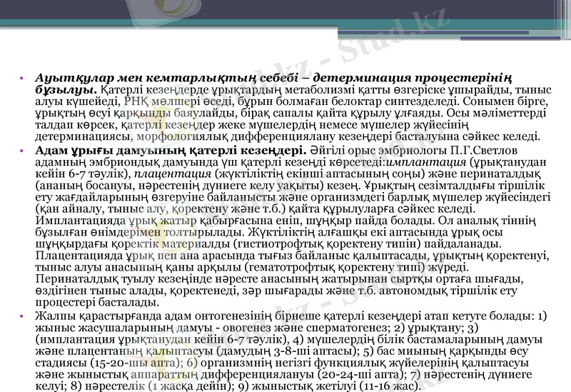Select the words "РНҚ мөлшері өседі"
This screenshot has height=392, width=571.
pyautogui.click(x=178, y=101)
